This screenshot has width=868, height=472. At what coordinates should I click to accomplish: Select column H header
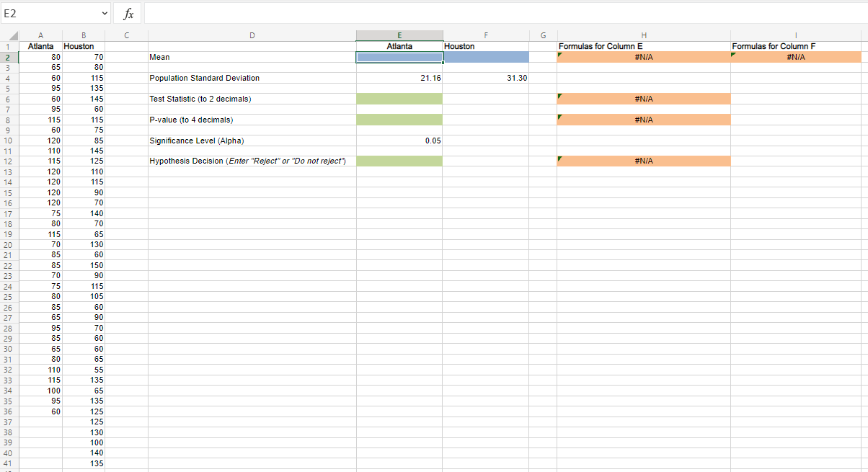[x=644, y=36]
